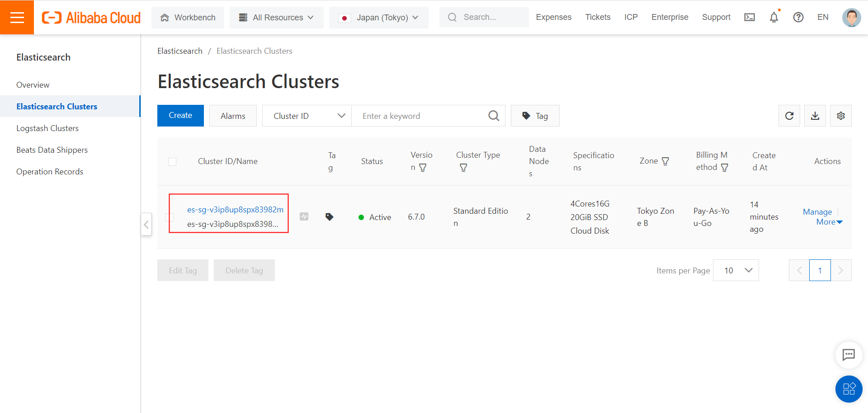Toggle the select-all header checkbox
Screen dimensions: 868x413
pyautogui.click(x=172, y=162)
